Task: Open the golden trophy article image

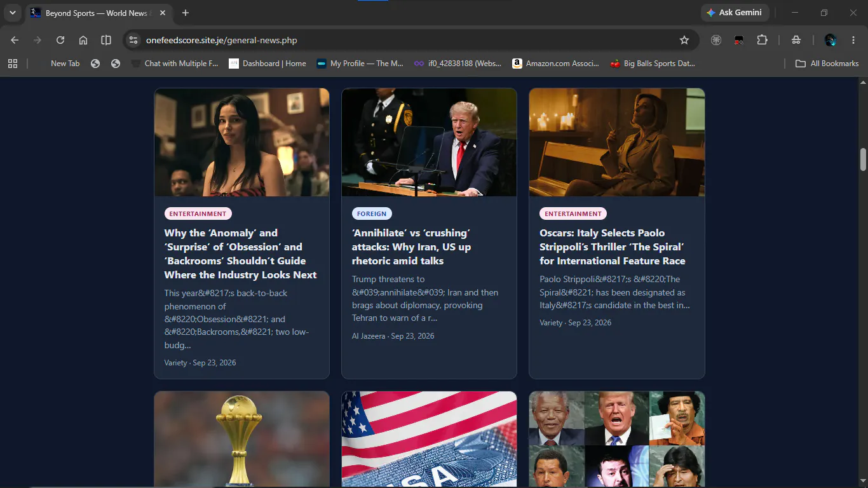Action: click(x=241, y=439)
